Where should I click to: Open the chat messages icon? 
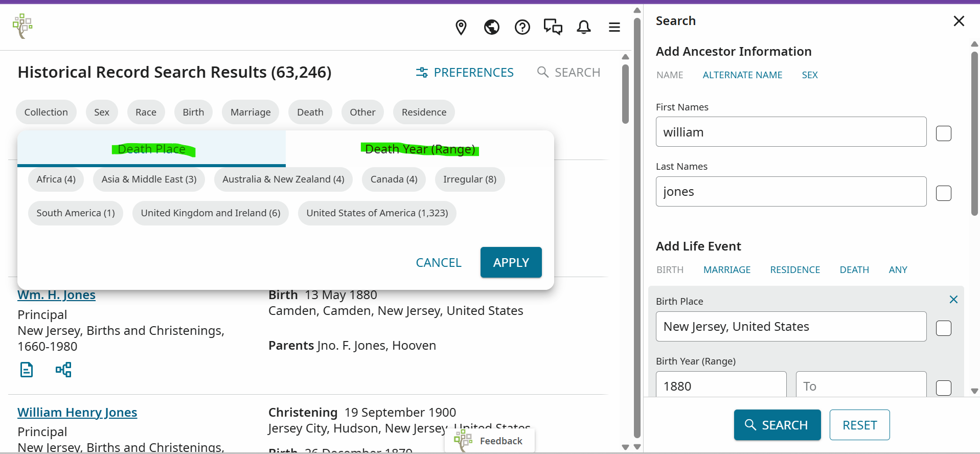553,27
